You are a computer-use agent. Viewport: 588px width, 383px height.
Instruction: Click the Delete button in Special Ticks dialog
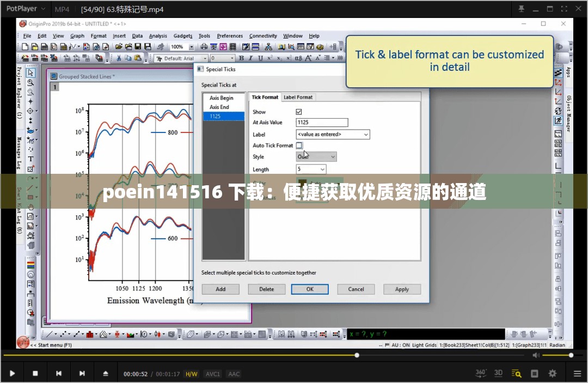pyautogui.click(x=266, y=289)
